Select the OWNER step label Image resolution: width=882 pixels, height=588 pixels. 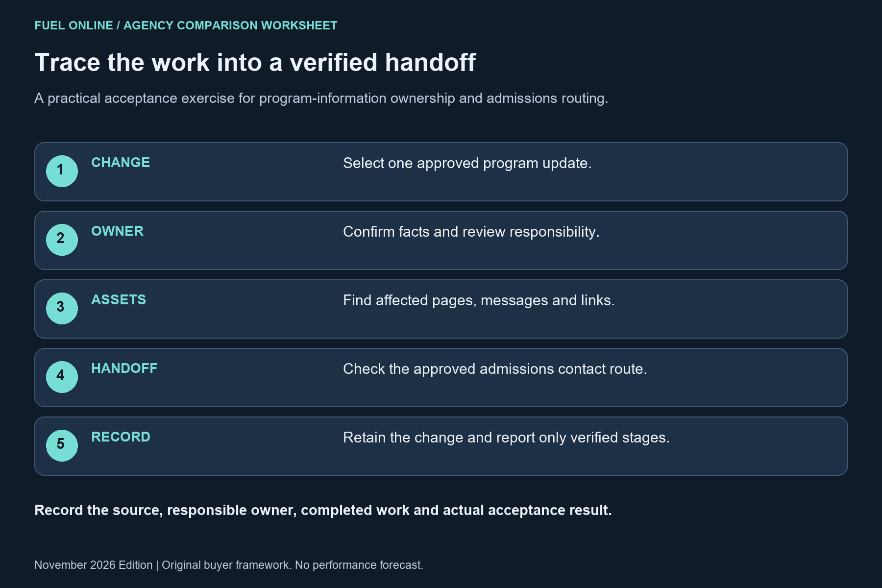(118, 231)
